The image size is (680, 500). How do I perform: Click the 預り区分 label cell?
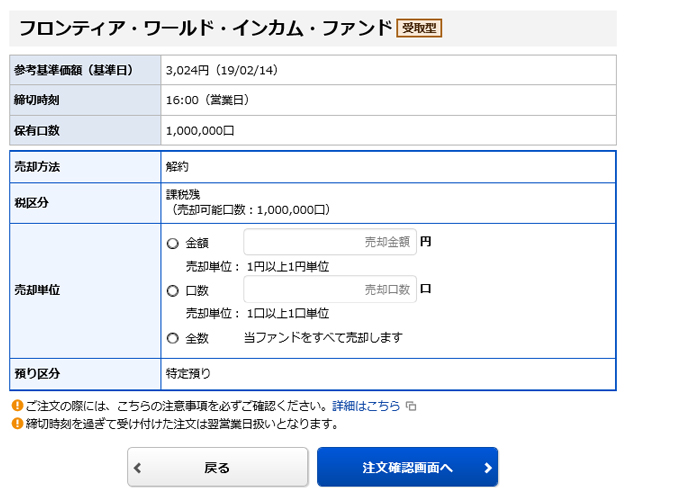pyautogui.click(x=85, y=374)
